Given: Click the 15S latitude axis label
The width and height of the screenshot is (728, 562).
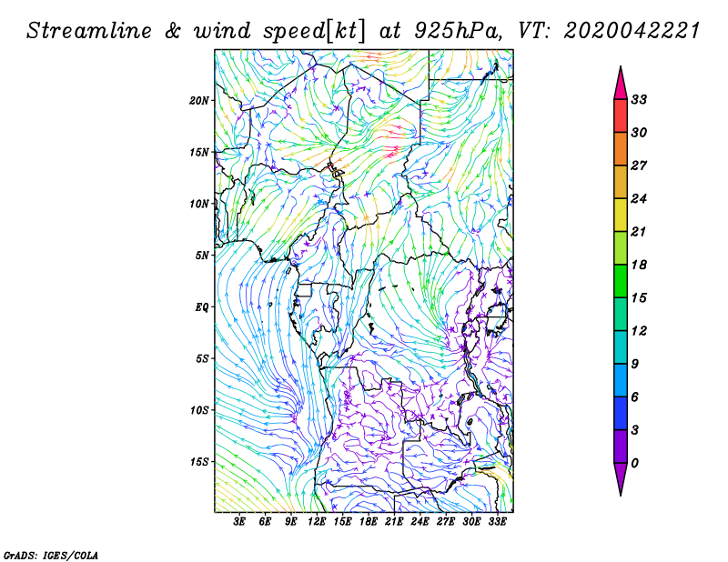Looking at the screenshot, I should tap(199, 462).
